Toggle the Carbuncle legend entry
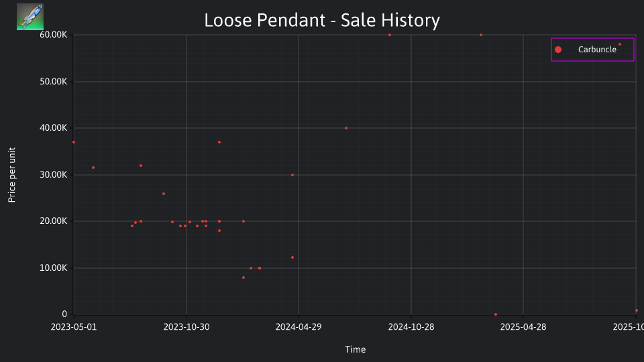This screenshot has width=644, height=362. (x=592, y=50)
